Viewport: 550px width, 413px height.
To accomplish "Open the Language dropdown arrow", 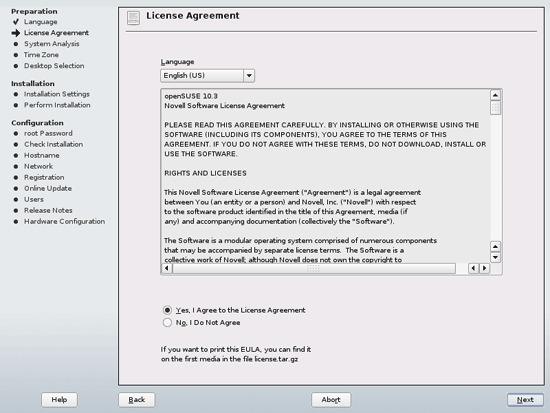I will pos(249,75).
